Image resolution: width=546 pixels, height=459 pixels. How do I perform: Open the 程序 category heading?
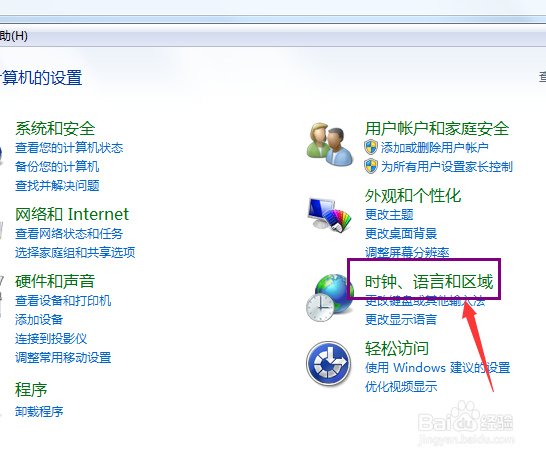(x=31, y=390)
